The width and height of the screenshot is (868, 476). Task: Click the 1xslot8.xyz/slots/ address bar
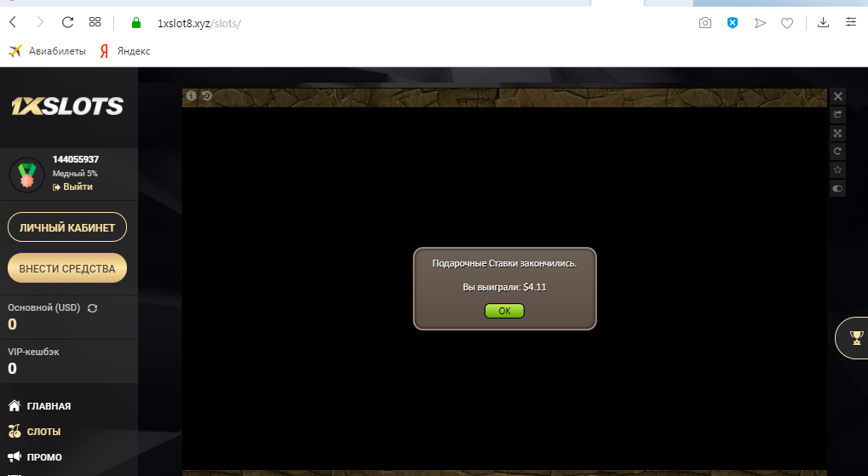tap(199, 23)
